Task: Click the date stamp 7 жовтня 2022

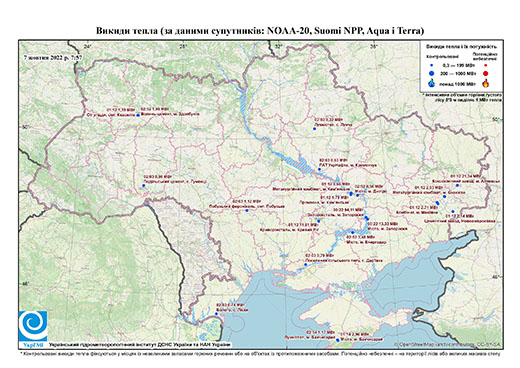Action: coord(53,57)
